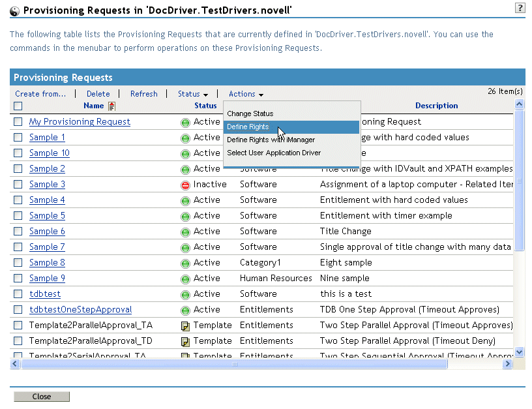Toggle the select-all checkbox in header

point(18,106)
